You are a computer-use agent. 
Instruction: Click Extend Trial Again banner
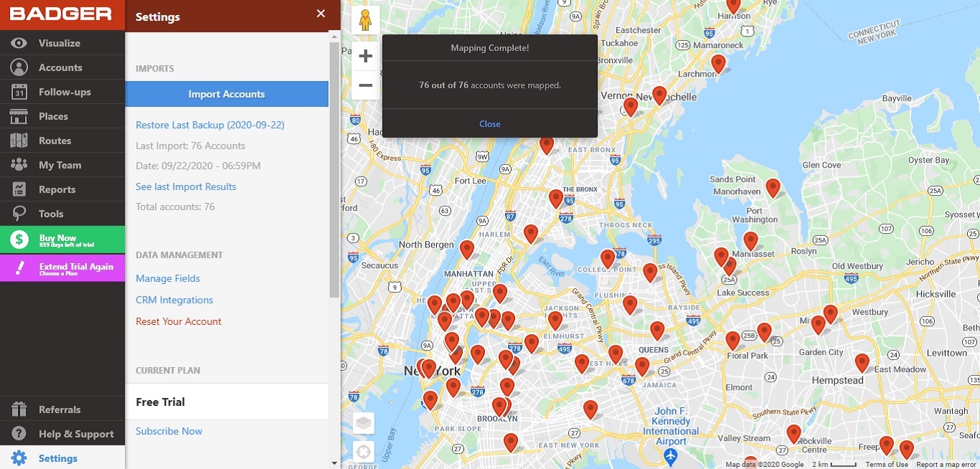(x=62, y=268)
